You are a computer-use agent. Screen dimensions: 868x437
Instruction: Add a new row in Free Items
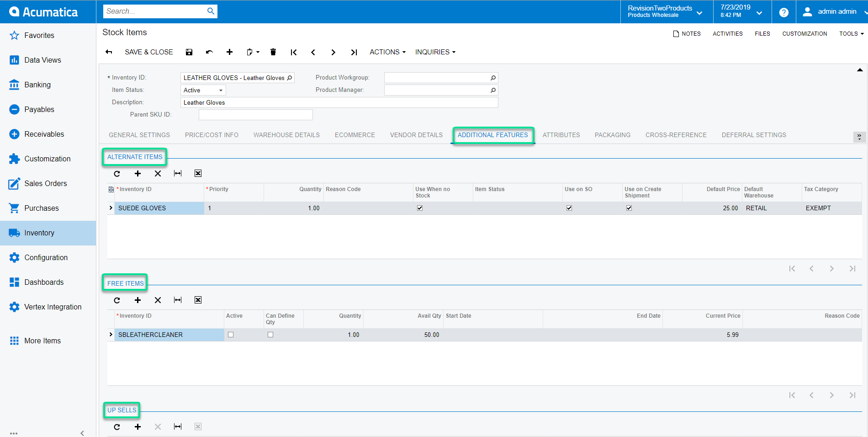click(138, 300)
